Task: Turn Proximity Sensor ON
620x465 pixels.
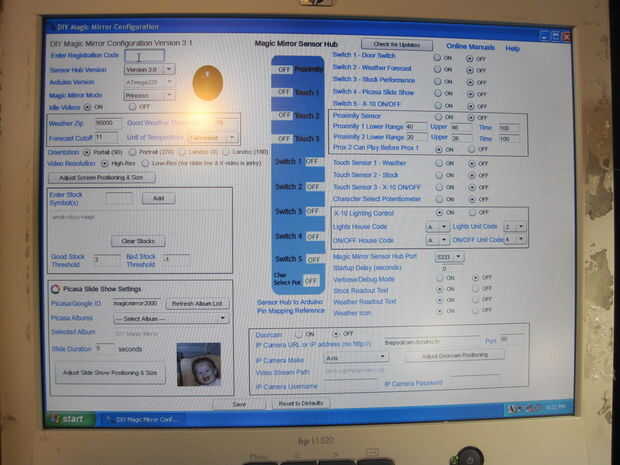Action: click(x=439, y=117)
